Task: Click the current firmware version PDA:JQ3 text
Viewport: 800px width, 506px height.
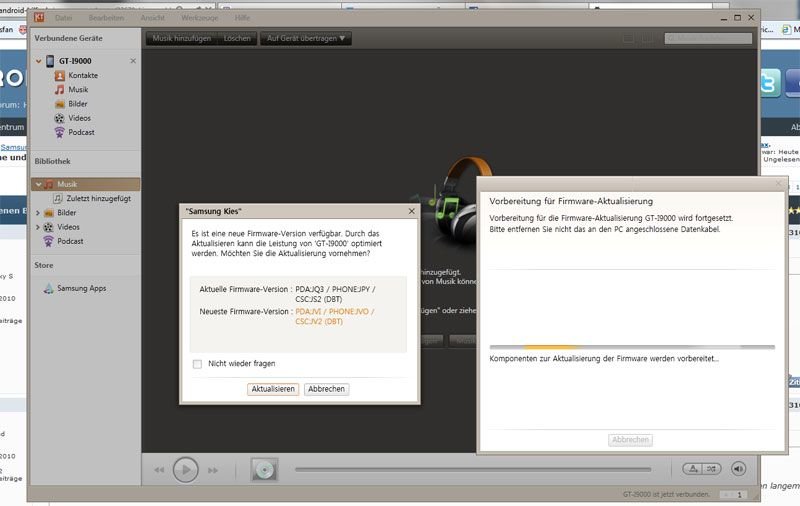Action: [x=335, y=294]
